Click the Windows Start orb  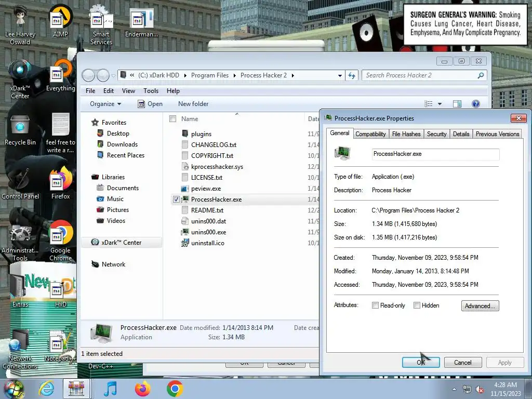pos(14,389)
